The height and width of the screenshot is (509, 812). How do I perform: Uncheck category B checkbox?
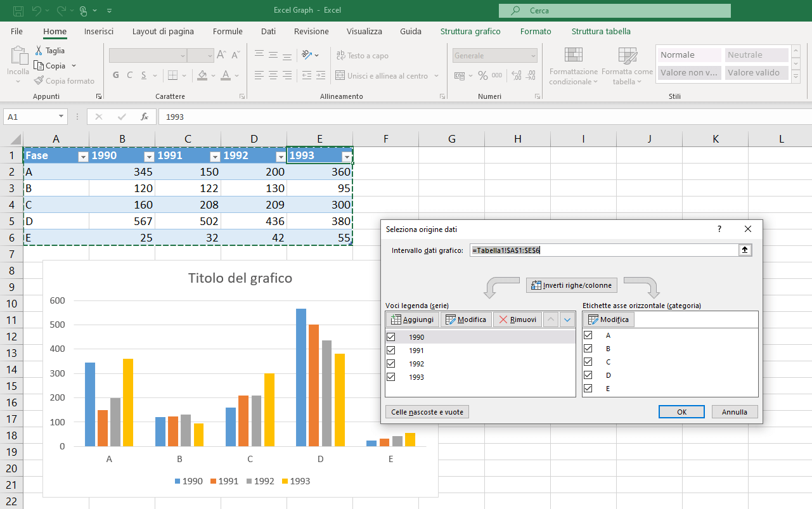588,349
